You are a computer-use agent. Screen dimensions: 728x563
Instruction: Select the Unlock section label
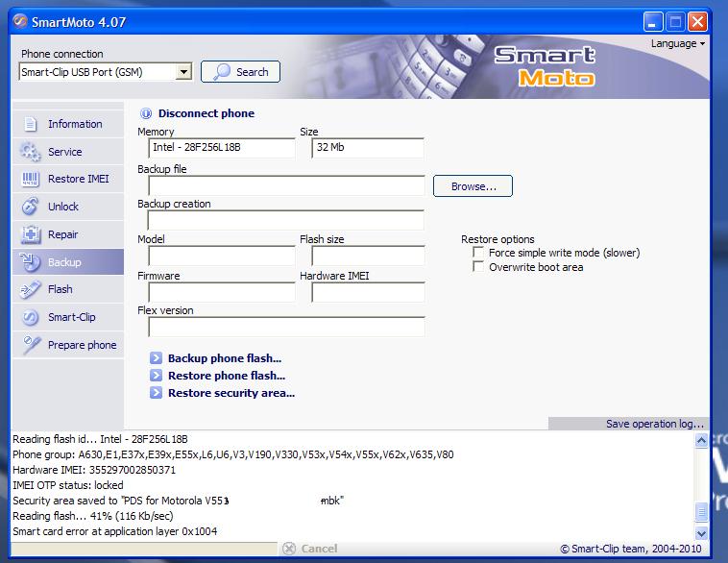63,207
